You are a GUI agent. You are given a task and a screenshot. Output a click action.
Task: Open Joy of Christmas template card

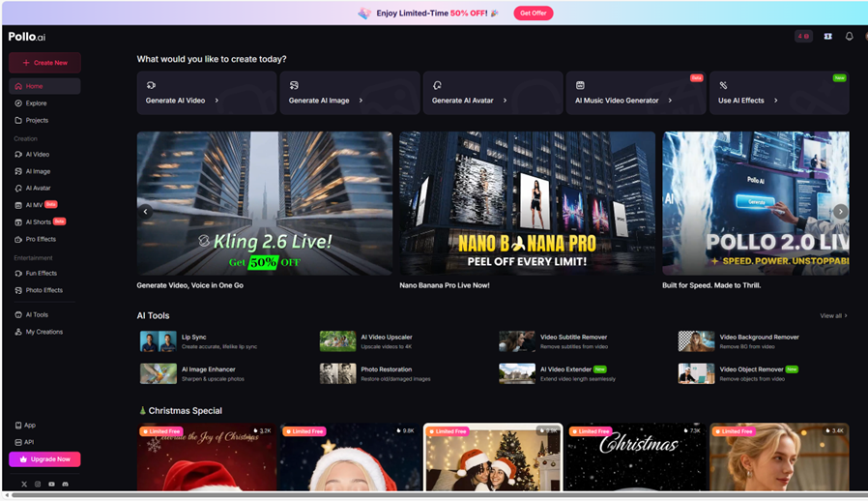[x=207, y=457]
